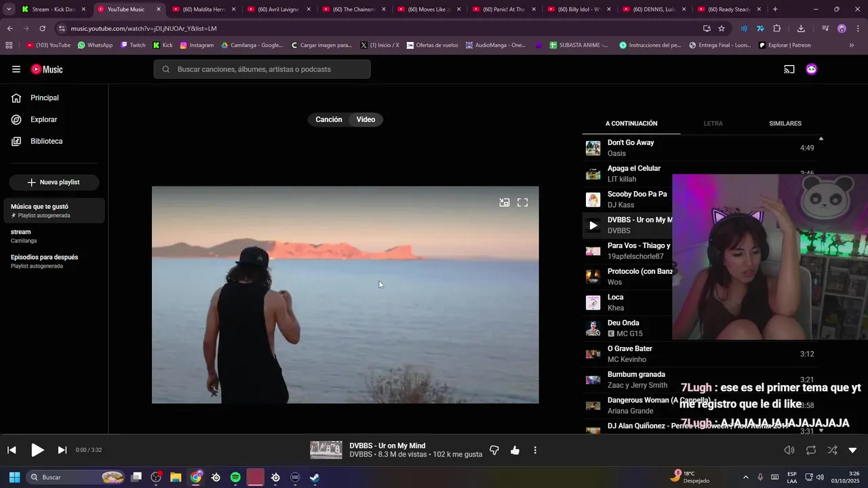Skip to next track

coord(62,450)
